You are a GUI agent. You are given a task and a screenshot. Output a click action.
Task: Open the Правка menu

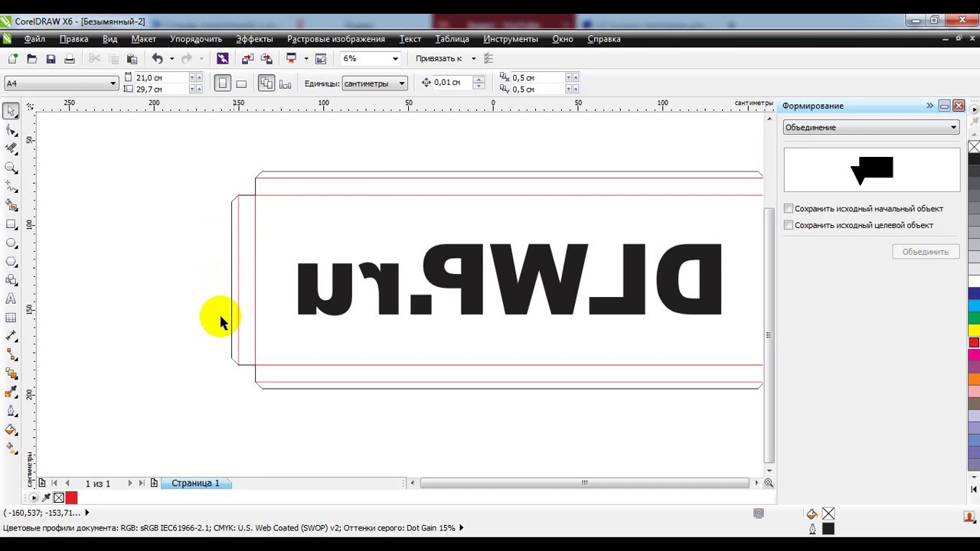coord(73,38)
